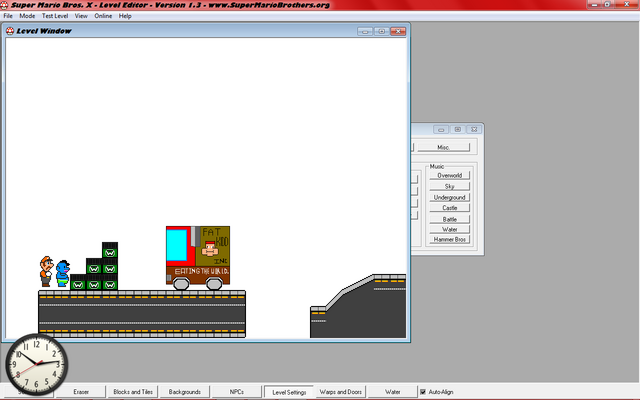
Task: Set music to Sky
Action: [x=449, y=187]
